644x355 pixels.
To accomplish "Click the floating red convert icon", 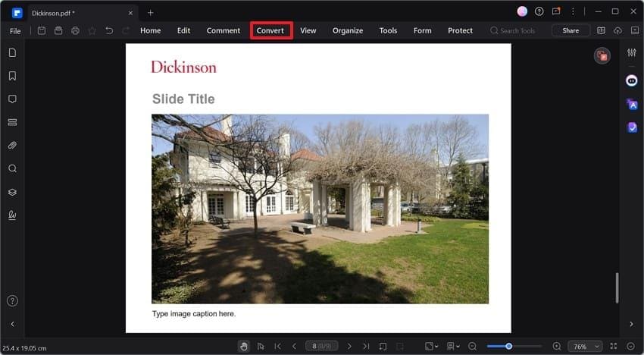I will click(602, 55).
